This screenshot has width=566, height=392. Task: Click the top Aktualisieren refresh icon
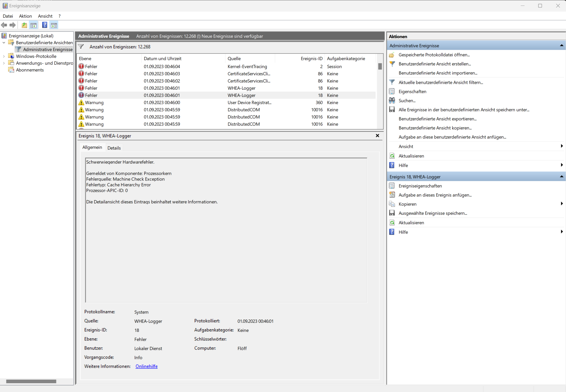point(392,156)
